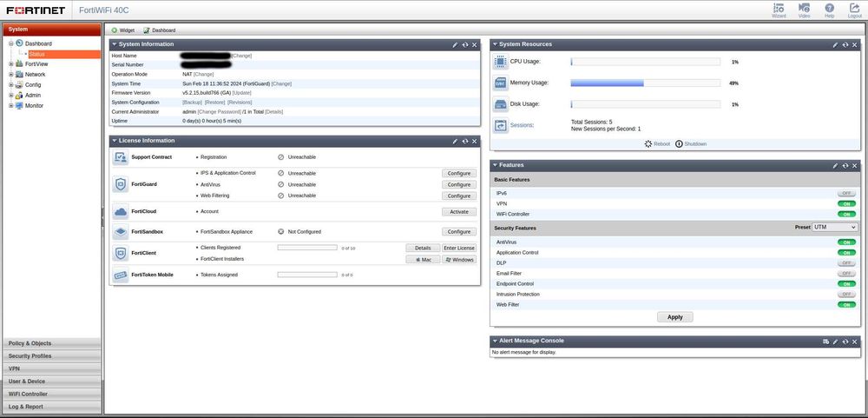868x418 pixels.
Task: Toggle the WiFi Controller switch
Action: (845, 214)
